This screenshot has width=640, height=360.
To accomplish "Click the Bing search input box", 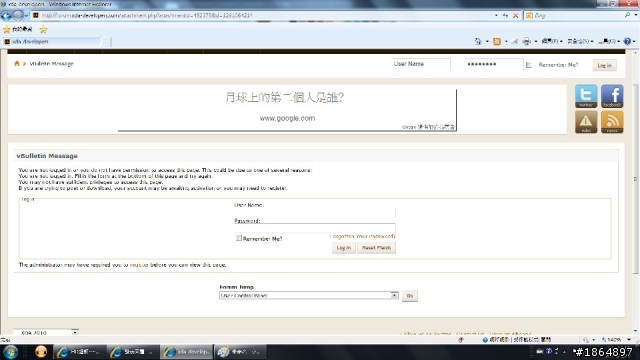I will point(578,16).
